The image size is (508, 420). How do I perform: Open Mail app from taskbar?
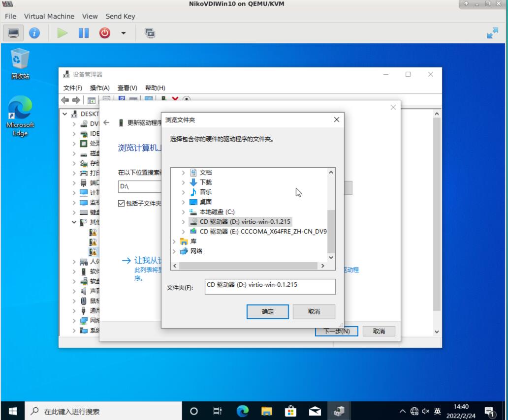pyautogui.click(x=315, y=411)
